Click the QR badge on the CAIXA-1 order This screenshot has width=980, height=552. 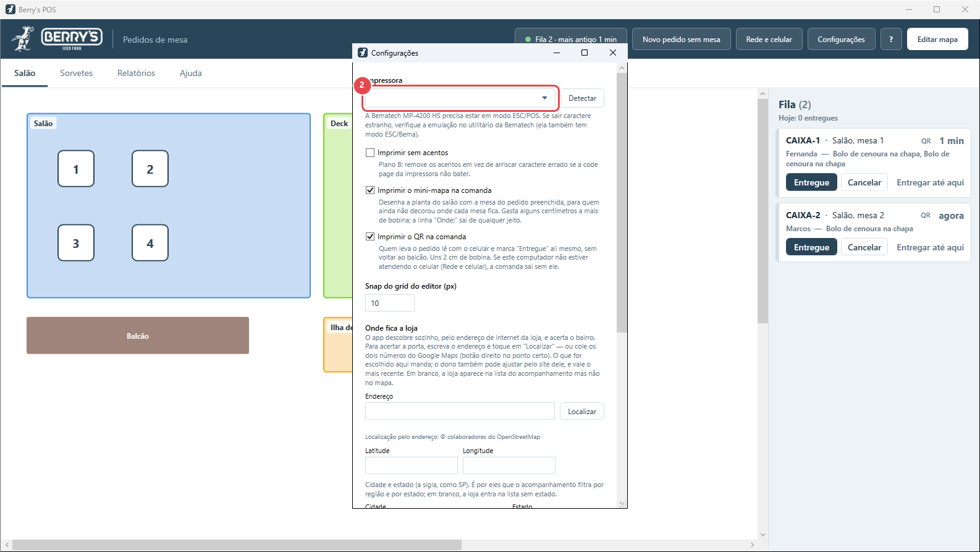pos(926,141)
